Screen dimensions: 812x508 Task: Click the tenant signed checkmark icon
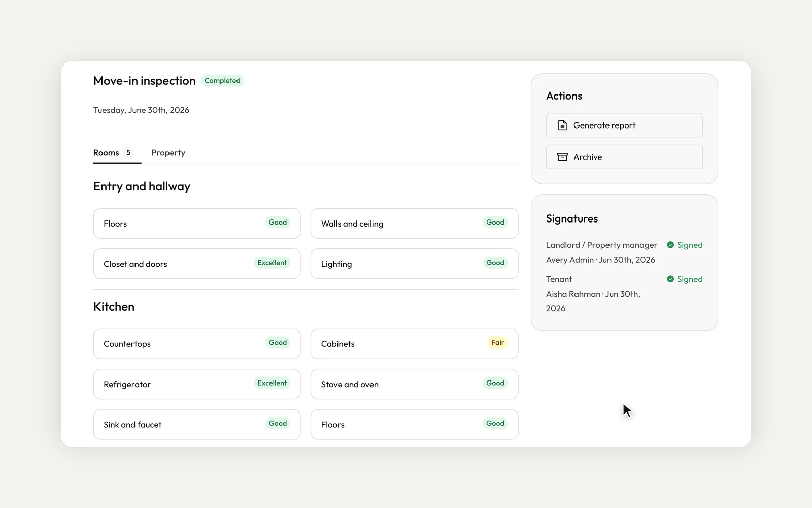[x=670, y=279]
